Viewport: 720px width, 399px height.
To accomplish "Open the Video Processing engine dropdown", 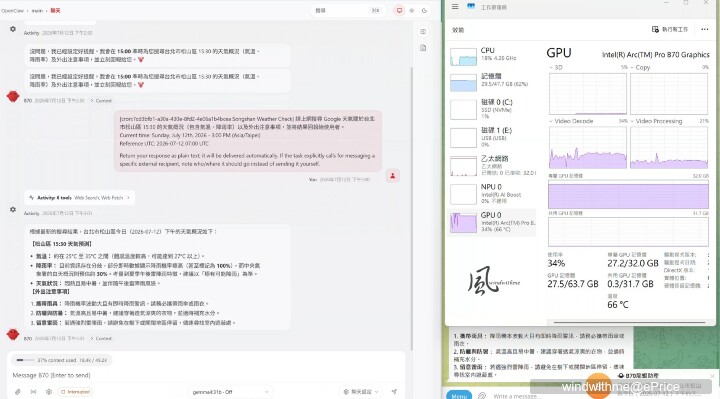I will coord(656,121).
